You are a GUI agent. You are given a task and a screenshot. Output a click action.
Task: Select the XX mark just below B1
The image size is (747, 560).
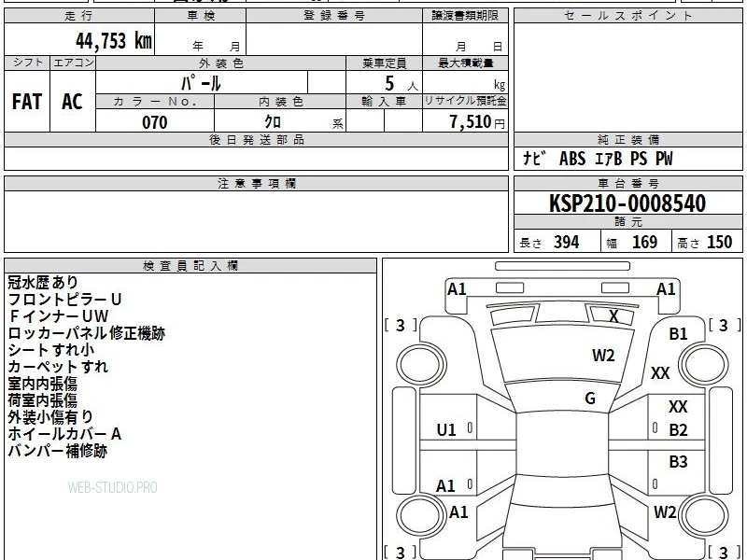(660, 372)
